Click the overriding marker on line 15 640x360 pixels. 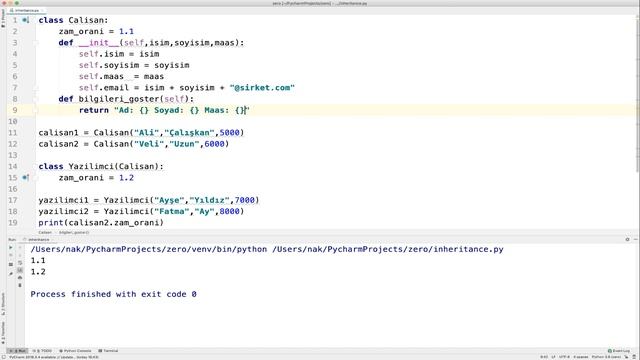(25, 178)
